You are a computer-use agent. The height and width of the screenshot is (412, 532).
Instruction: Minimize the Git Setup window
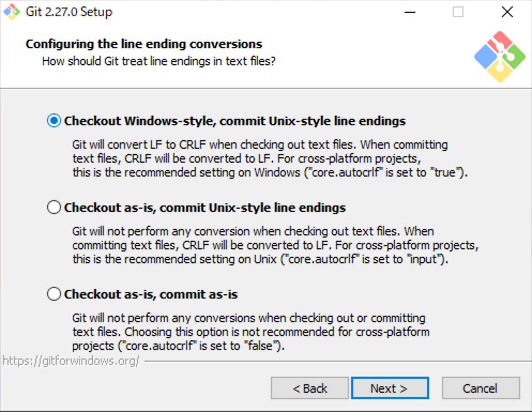[409, 12]
